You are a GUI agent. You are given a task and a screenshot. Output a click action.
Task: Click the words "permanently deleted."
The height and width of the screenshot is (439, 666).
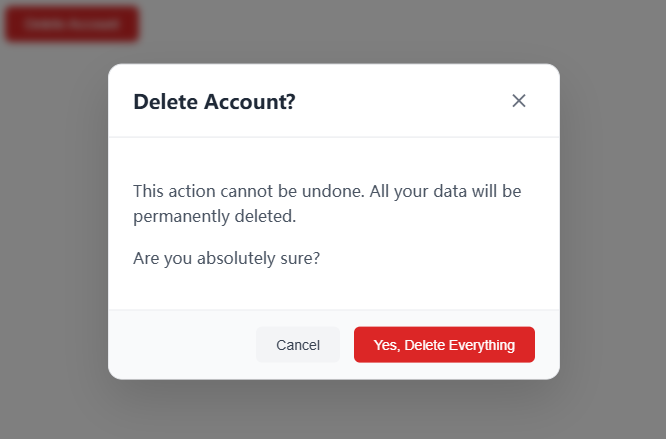[214, 215]
